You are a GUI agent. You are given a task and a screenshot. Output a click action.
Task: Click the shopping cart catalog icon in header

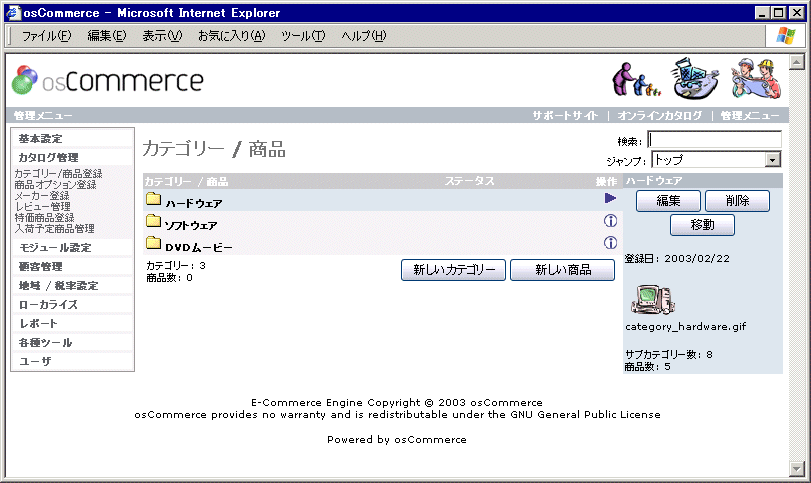[695, 78]
